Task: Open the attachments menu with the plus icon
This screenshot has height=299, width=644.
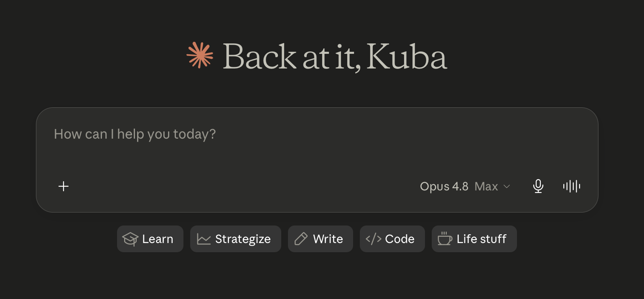Action: click(x=64, y=186)
